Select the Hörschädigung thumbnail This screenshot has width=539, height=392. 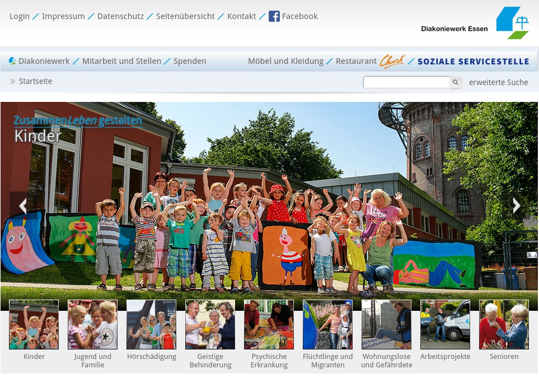point(151,325)
